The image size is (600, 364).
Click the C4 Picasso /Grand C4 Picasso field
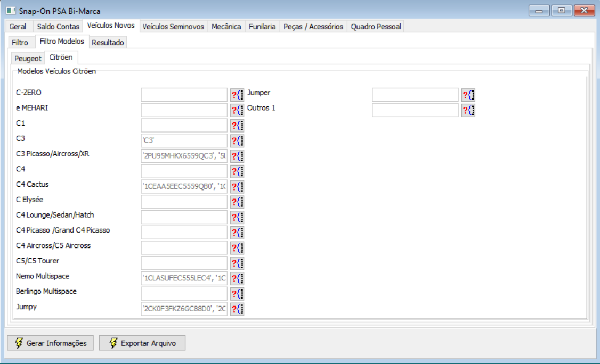pos(184,233)
